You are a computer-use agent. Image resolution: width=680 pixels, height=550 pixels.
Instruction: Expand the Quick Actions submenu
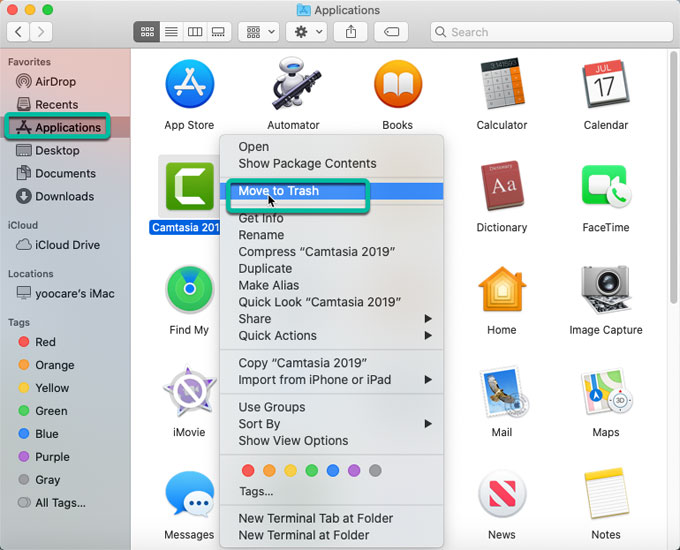pos(331,336)
